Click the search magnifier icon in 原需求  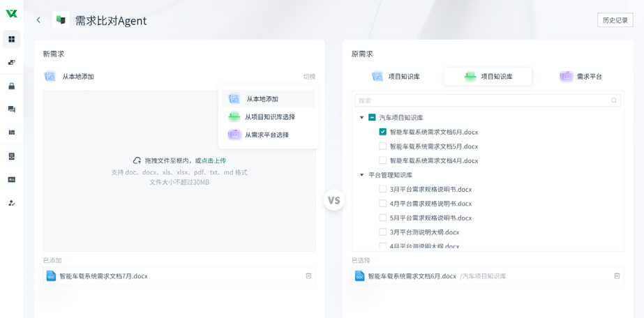point(614,100)
